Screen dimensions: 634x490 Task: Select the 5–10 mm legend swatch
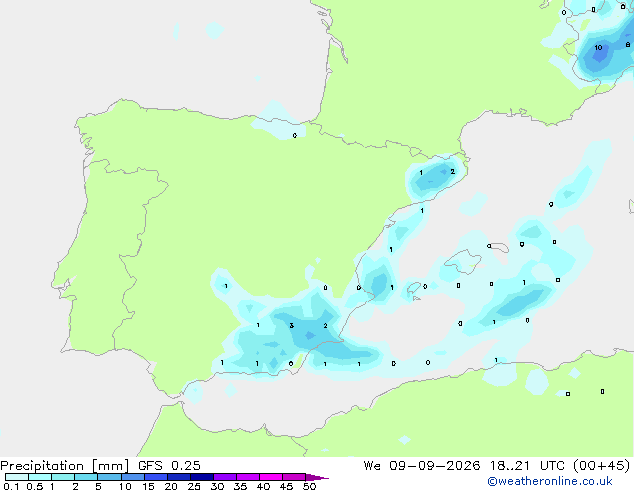[x=110, y=477]
